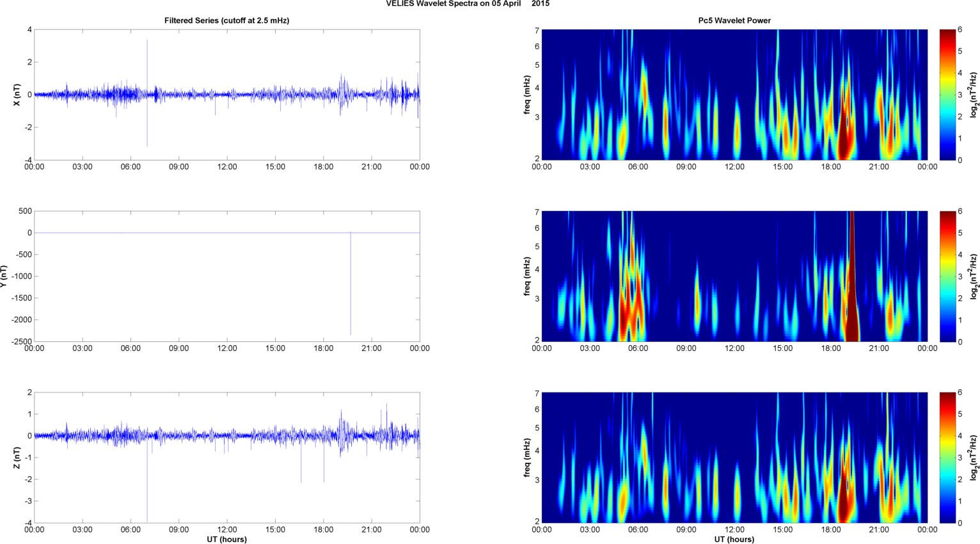Click 'freq (mHz)' label of the middle spectrogram
The image size is (980, 544).
click(526, 276)
